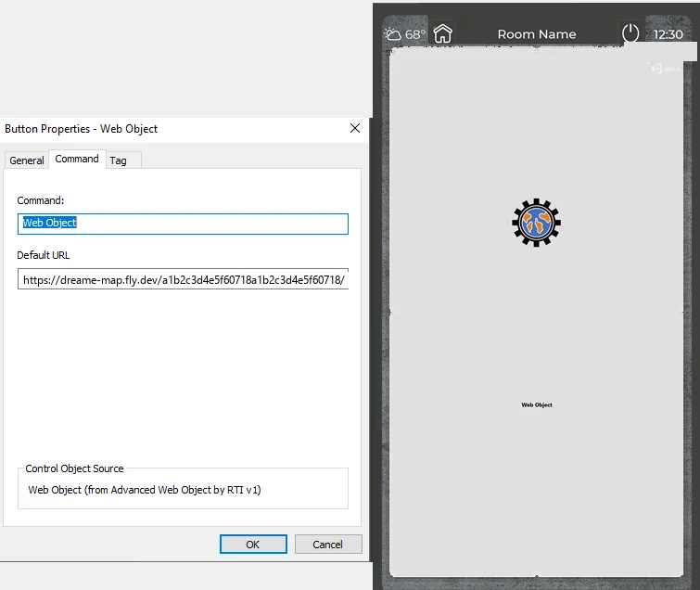Click the Default URL field
700x590 pixels.
click(x=183, y=279)
